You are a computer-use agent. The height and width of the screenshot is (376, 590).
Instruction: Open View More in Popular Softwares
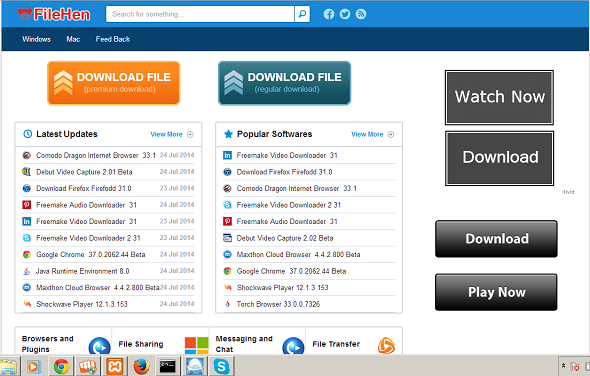pyautogui.click(x=367, y=134)
